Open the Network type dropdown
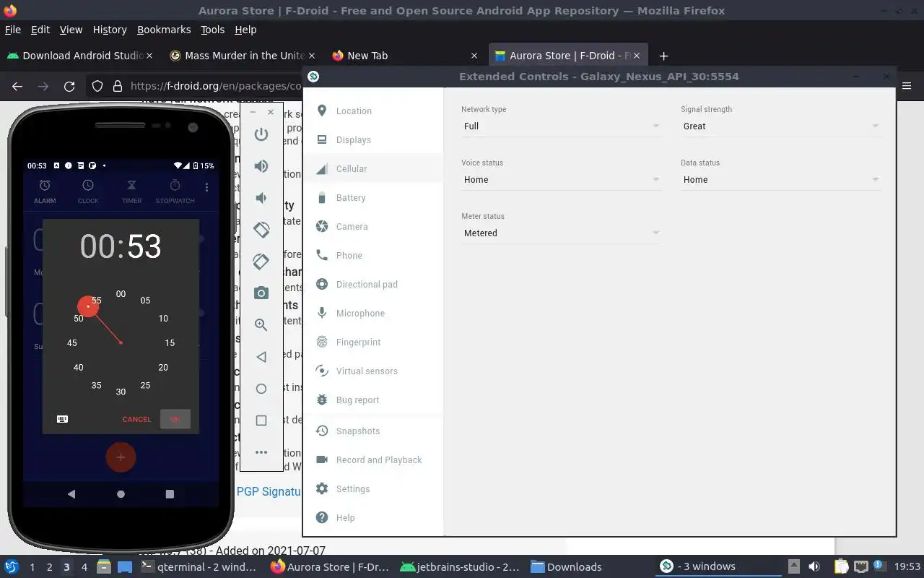This screenshot has height=578, width=924. coord(561,126)
